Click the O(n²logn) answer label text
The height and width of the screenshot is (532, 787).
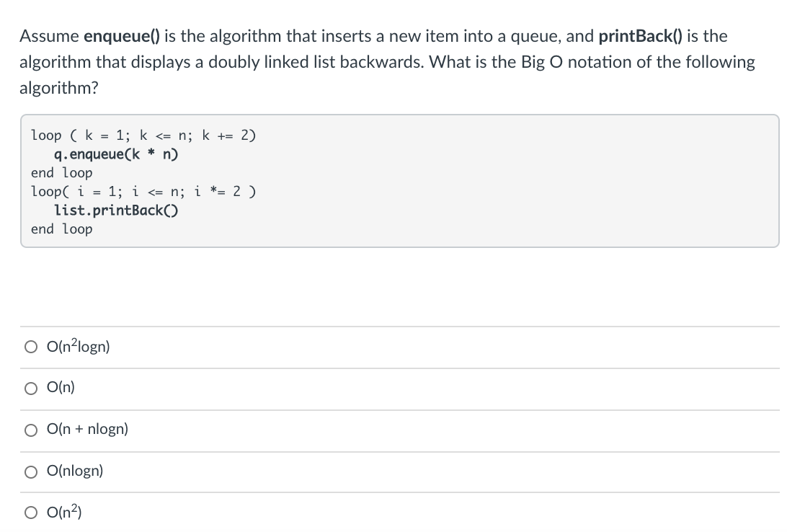coord(79,346)
